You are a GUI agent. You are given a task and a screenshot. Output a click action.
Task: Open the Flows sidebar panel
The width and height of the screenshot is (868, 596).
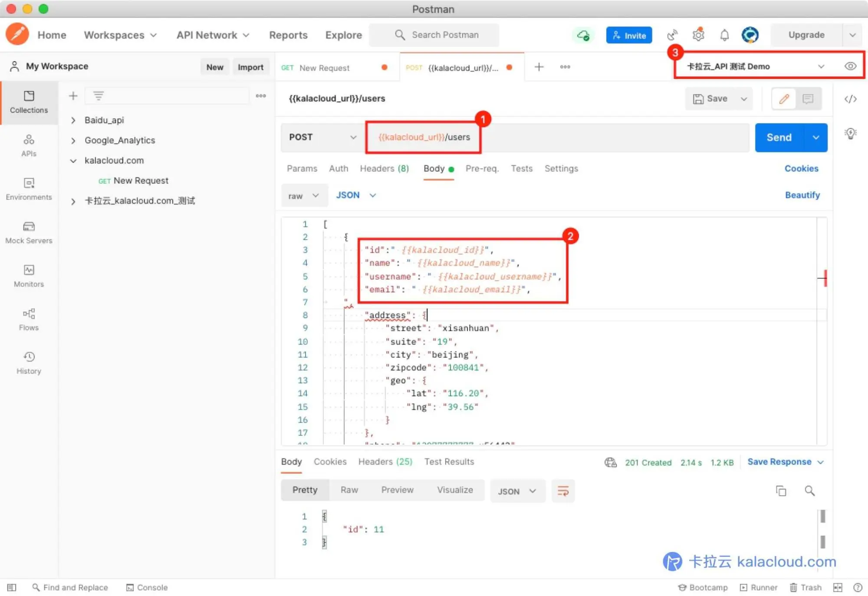point(29,319)
